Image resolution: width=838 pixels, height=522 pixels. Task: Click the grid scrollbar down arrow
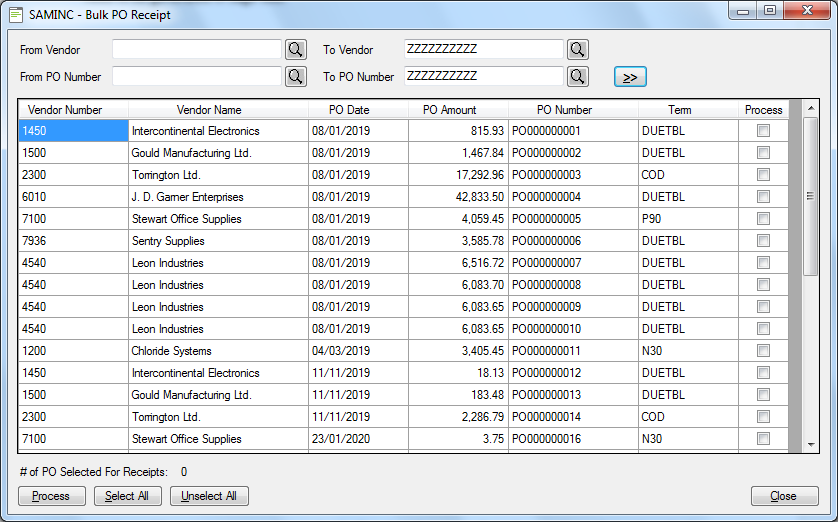pyautogui.click(x=811, y=445)
